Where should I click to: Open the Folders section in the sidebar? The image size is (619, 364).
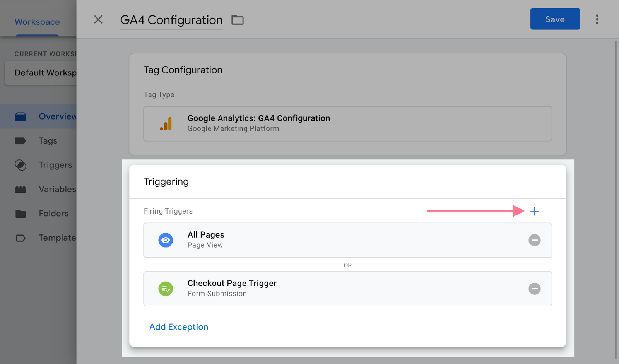tap(21, 213)
